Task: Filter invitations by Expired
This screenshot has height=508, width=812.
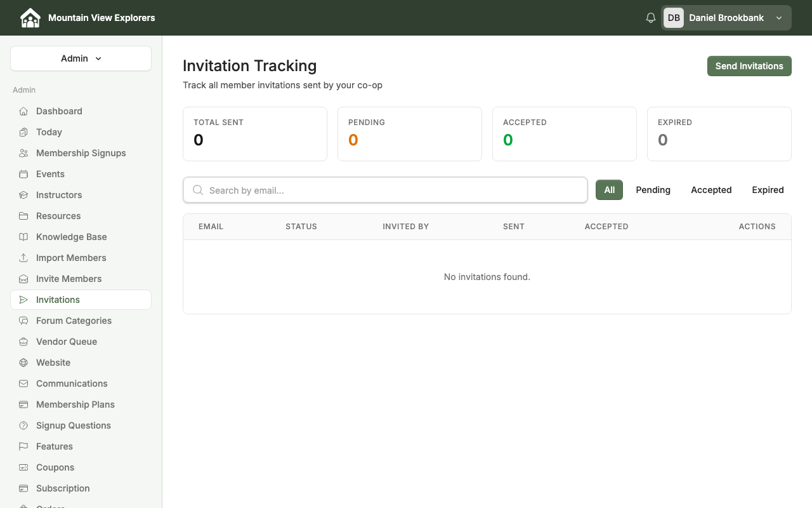Action: [x=768, y=190]
